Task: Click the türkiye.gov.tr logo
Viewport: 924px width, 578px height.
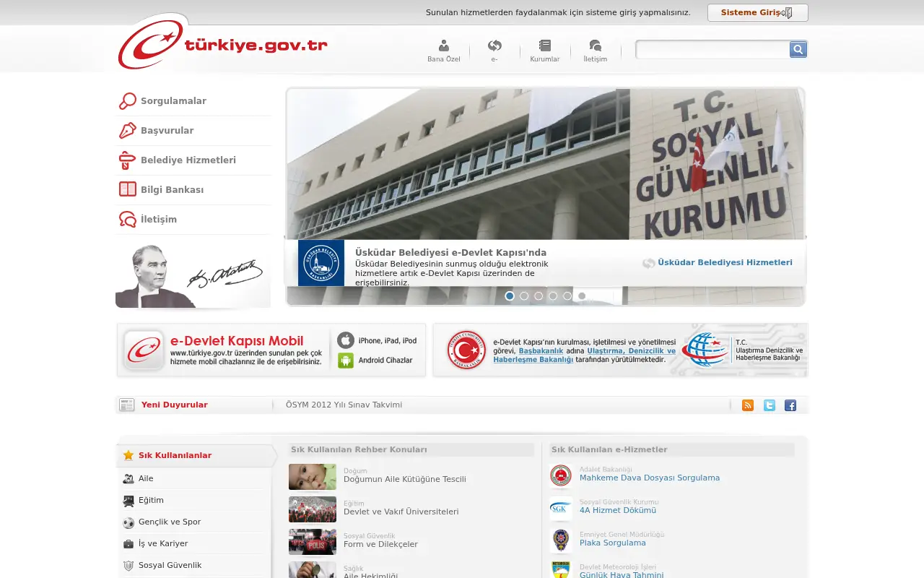Action: point(223,43)
